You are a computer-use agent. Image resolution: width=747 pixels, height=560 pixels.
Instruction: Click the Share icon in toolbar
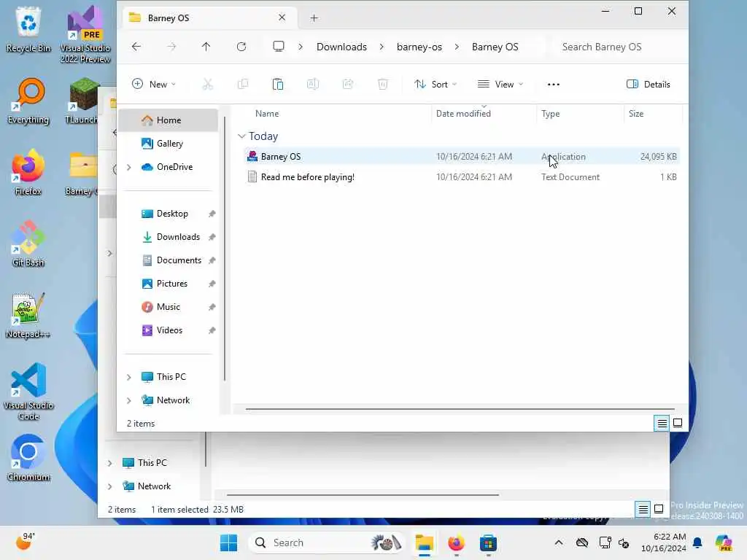tap(348, 85)
